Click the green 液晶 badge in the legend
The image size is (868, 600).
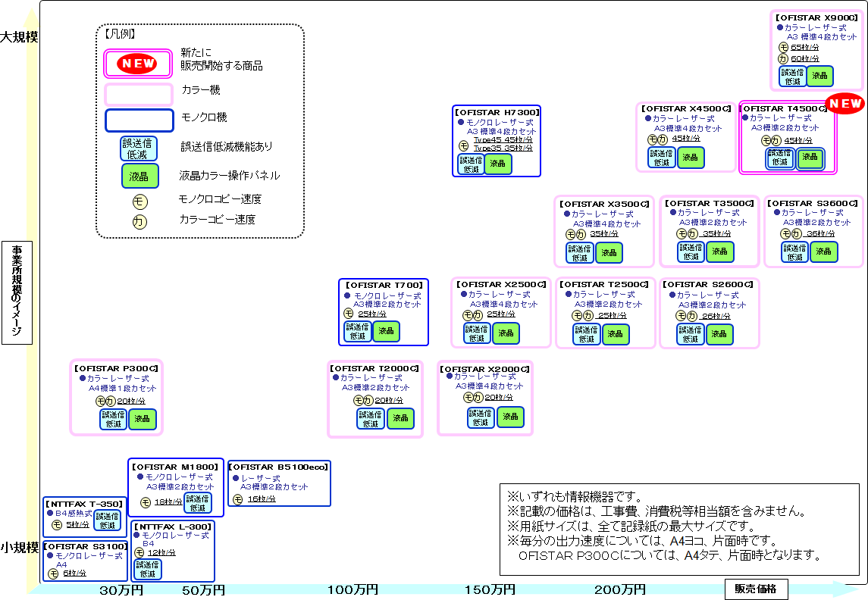139,177
